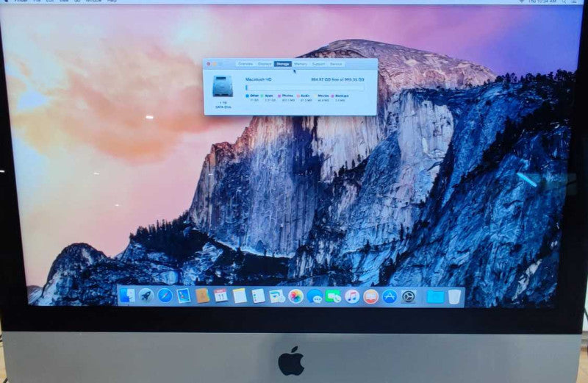
Task: Click the Backups legend swatch
Action: [333, 96]
